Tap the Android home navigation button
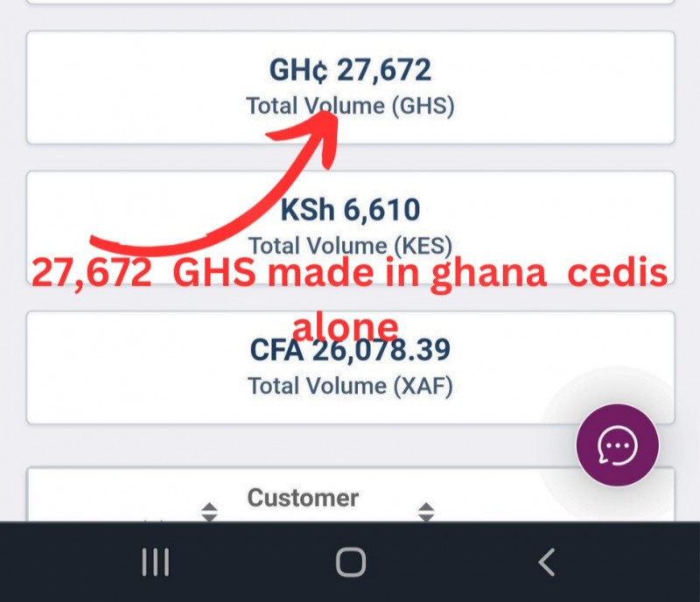The height and width of the screenshot is (602, 700). [351, 562]
